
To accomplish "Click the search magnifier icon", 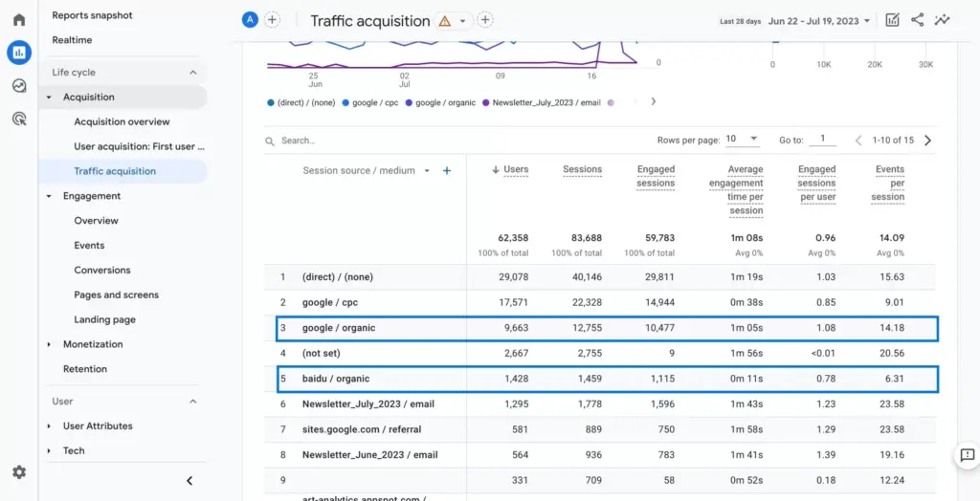I will click(270, 142).
